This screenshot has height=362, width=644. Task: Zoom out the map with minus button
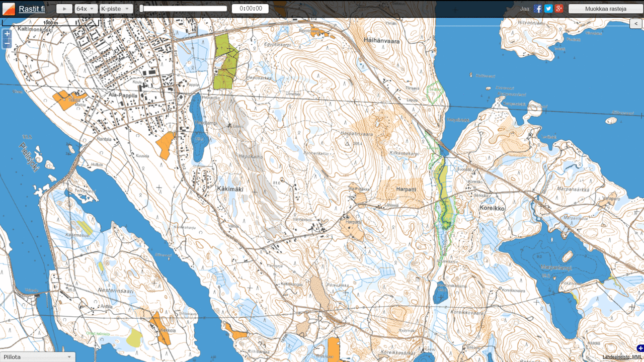[7, 44]
